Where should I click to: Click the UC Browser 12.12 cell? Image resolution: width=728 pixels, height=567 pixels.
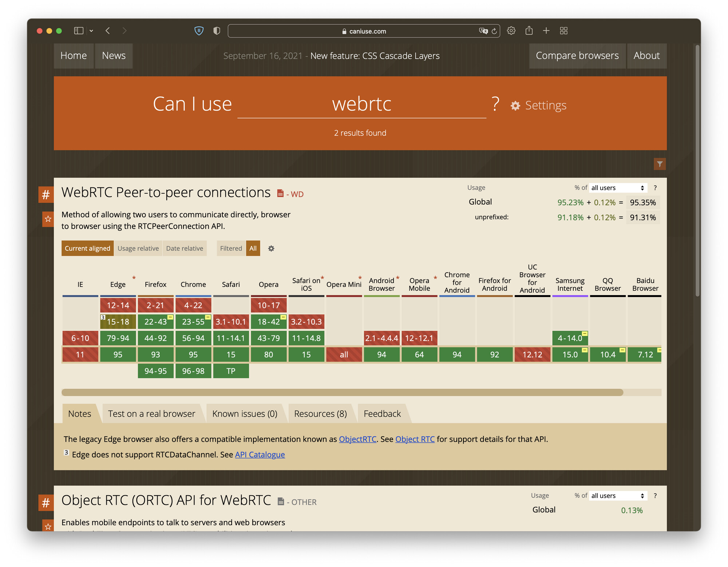click(532, 354)
